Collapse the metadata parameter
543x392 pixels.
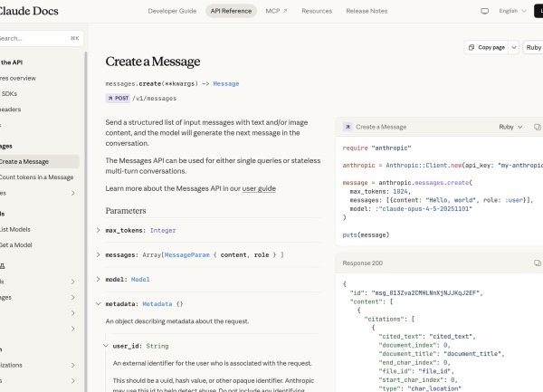pyautogui.click(x=99, y=303)
